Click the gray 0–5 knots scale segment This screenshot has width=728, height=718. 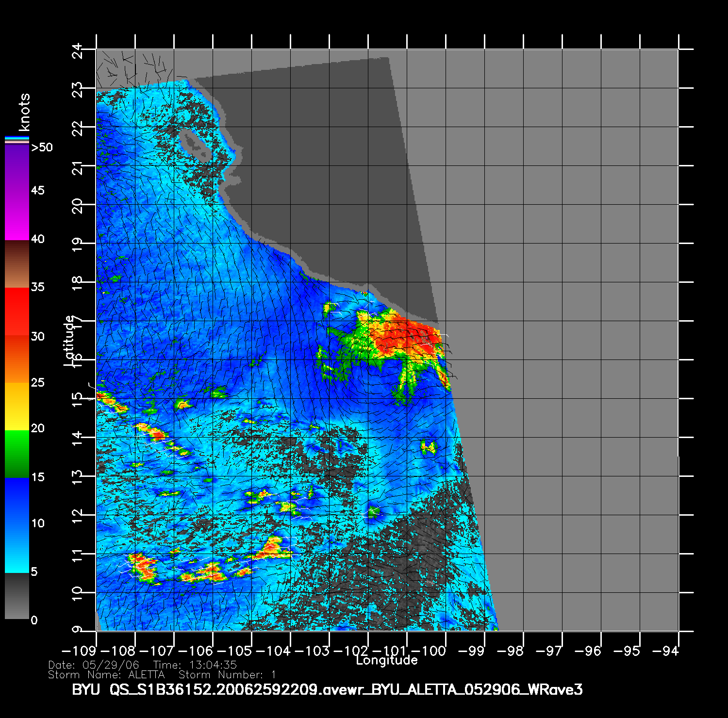(x=17, y=596)
